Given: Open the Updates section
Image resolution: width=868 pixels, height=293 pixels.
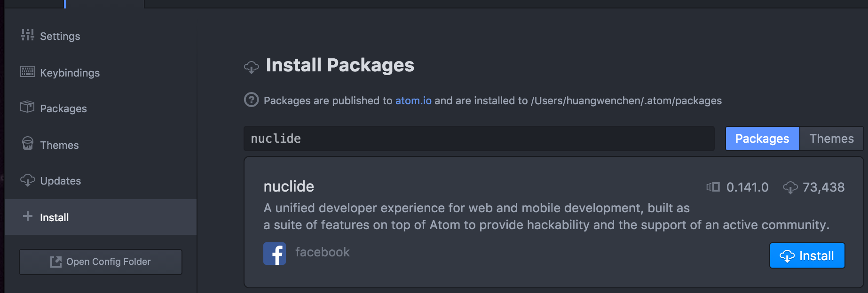Looking at the screenshot, I should click(60, 181).
